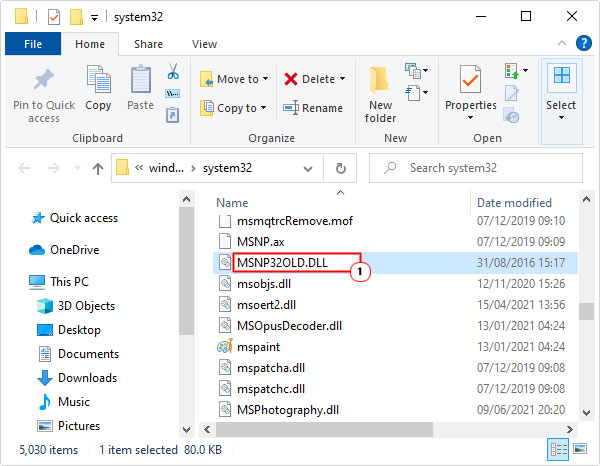Expand the Delete dropdown arrow
Image resolution: width=600 pixels, height=466 pixels.
pyautogui.click(x=342, y=79)
